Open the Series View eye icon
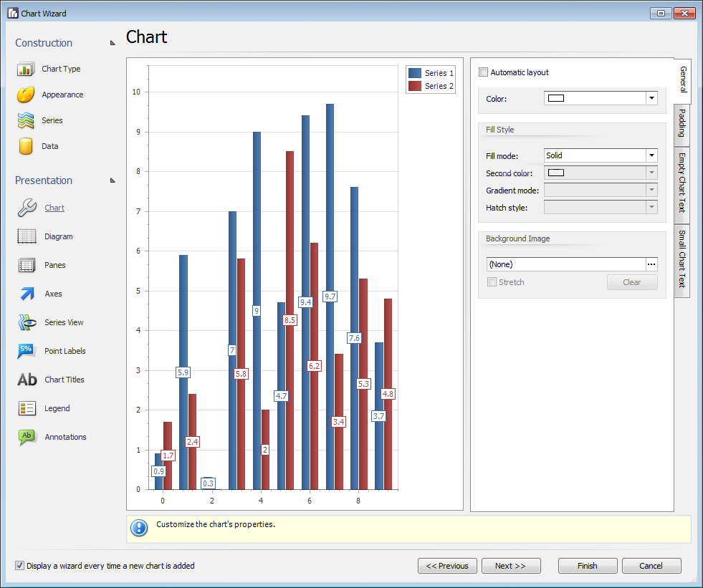 coord(27,322)
